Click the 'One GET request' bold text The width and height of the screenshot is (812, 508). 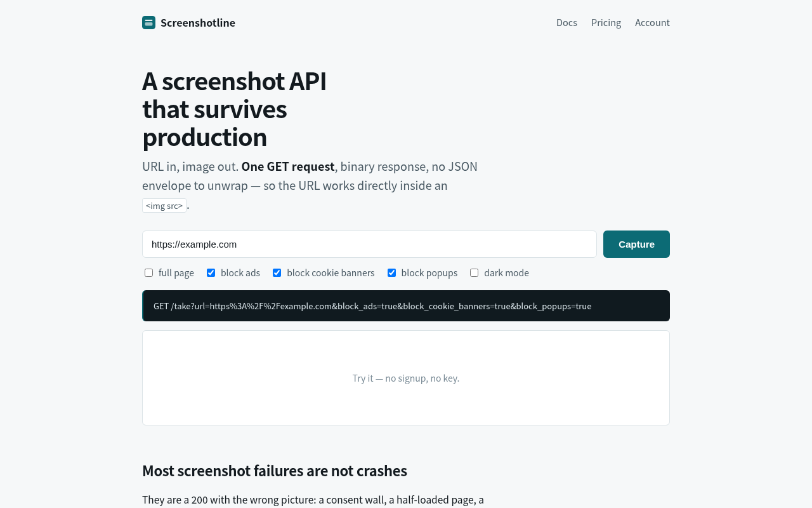click(x=288, y=166)
